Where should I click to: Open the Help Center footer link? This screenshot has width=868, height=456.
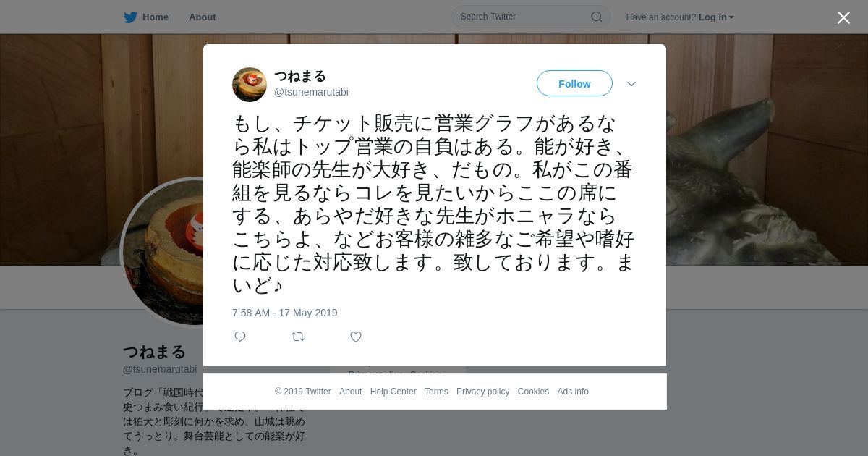point(393,392)
